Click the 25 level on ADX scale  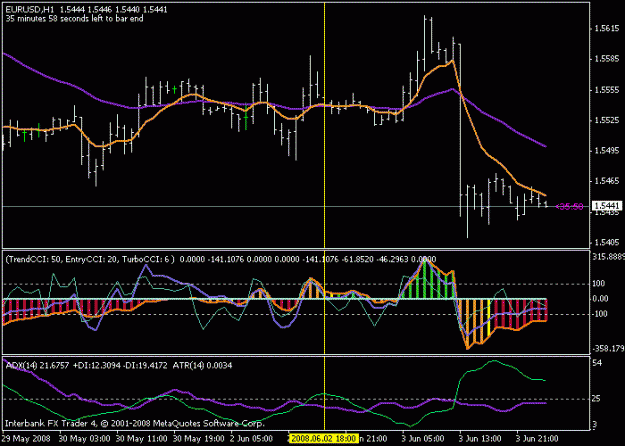[x=597, y=399]
